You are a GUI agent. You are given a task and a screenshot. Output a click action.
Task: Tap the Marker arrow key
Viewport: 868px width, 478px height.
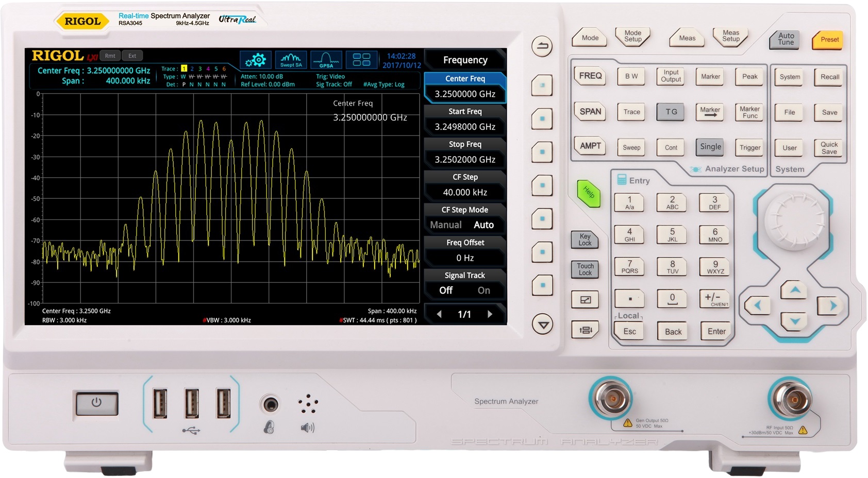pyautogui.click(x=710, y=112)
